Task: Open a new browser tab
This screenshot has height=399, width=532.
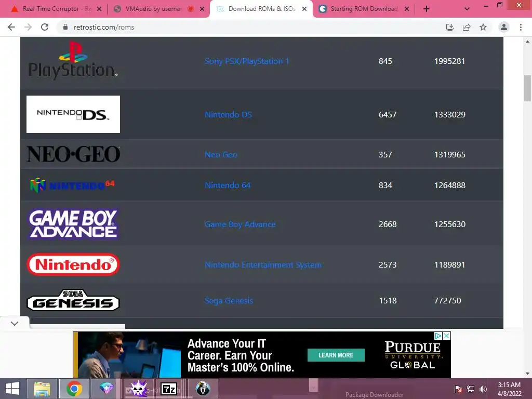Action: 427,9
